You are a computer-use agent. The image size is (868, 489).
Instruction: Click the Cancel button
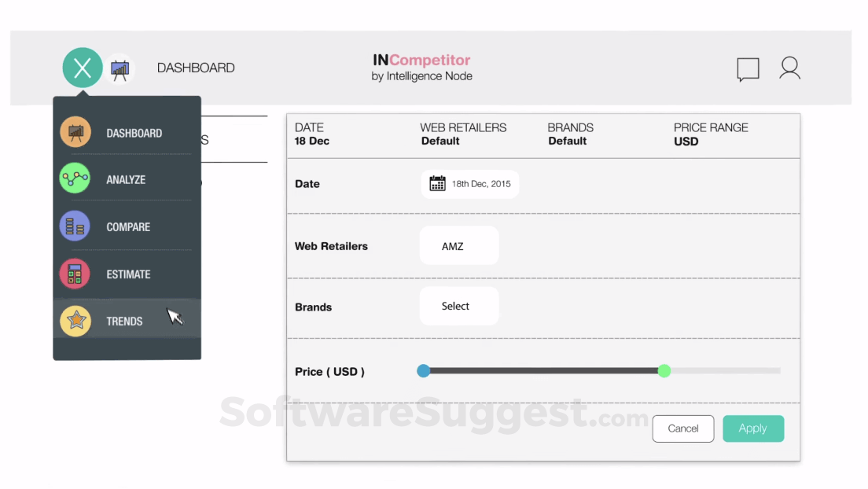(x=683, y=428)
